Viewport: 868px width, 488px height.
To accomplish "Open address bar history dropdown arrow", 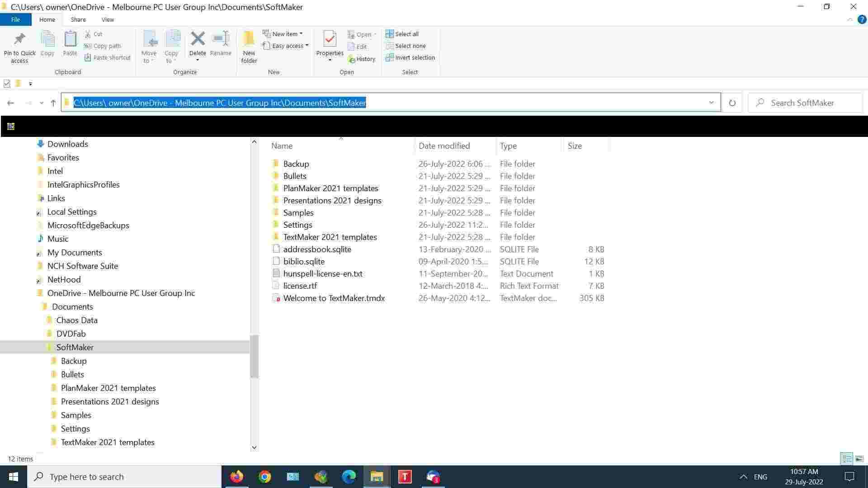I will [x=711, y=103].
